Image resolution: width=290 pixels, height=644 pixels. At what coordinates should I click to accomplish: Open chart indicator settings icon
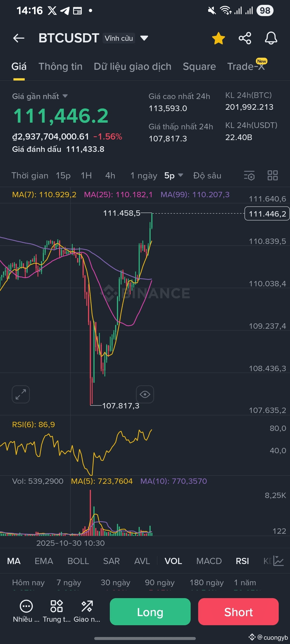249,175
